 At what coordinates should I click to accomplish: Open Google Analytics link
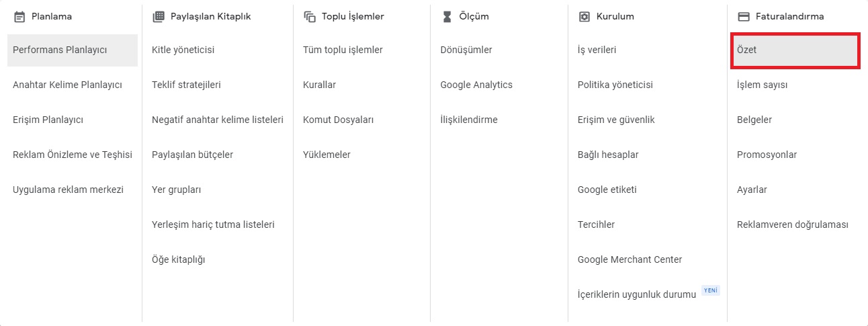click(x=476, y=85)
